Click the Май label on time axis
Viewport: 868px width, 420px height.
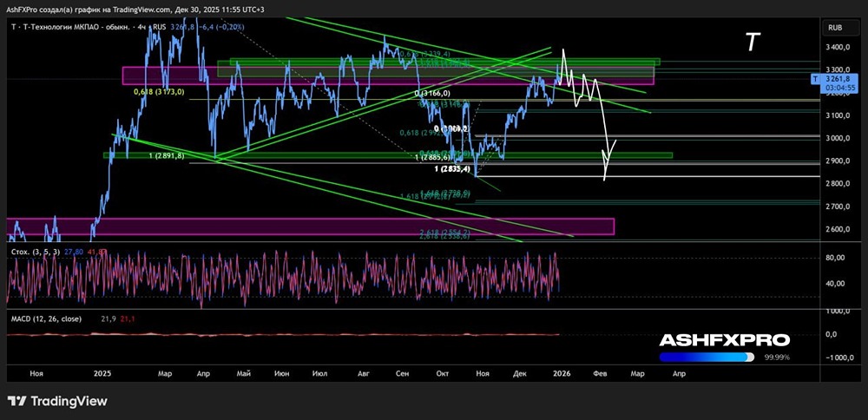[x=244, y=373]
